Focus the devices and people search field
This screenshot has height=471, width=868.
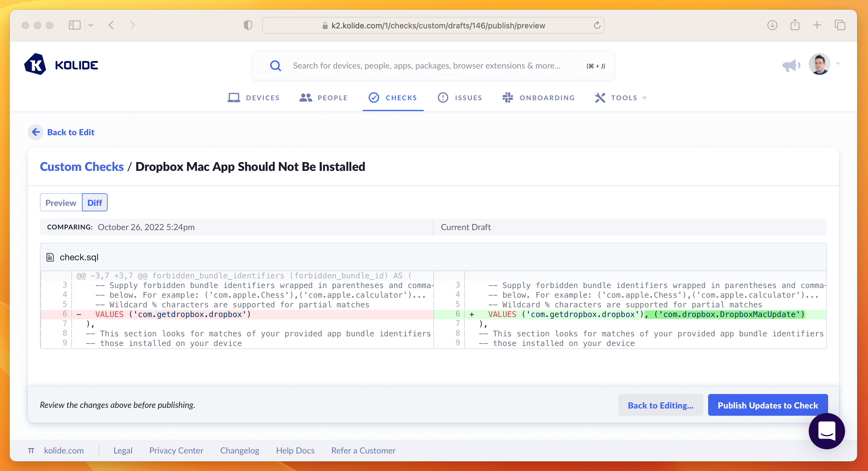click(x=426, y=66)
